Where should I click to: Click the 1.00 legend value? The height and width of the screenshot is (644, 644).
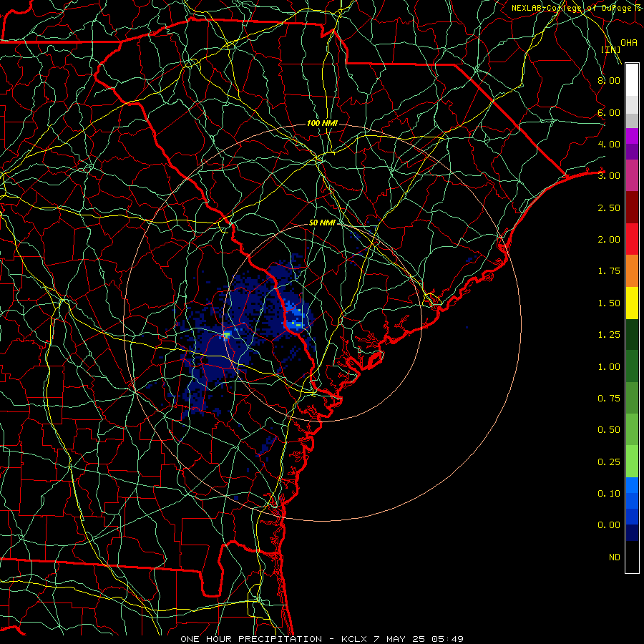click(609, 367)
